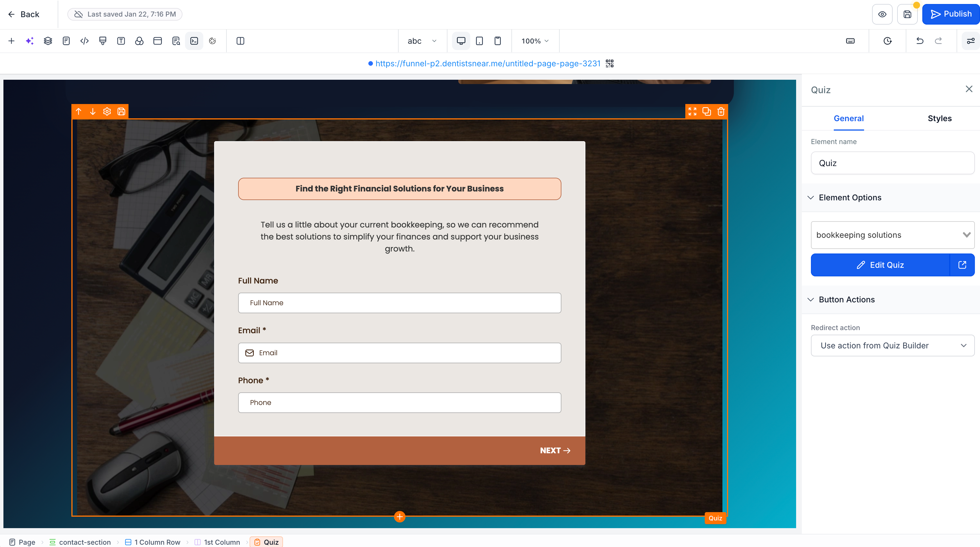Click the orange add element plus below quiz
This screenshot has width=980, height=547.
tap(399, 517)
